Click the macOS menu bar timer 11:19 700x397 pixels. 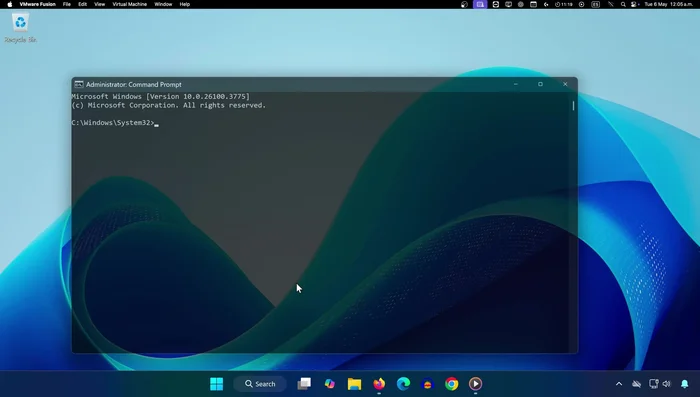coord(563,4)
